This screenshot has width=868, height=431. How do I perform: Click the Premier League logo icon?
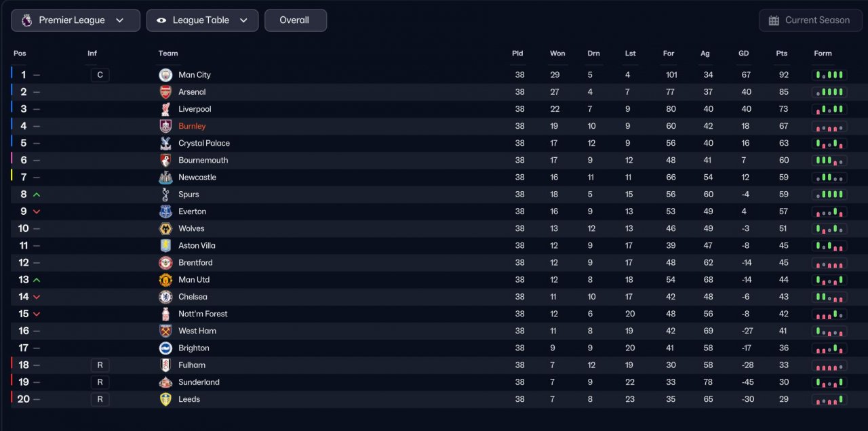[26, 20]
